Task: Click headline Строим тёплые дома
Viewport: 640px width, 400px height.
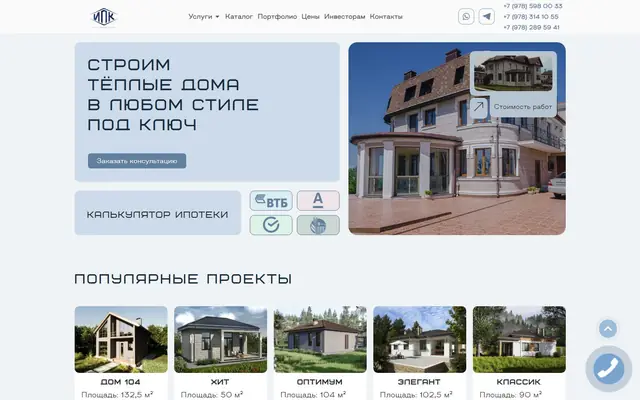Action: (173, 95)
